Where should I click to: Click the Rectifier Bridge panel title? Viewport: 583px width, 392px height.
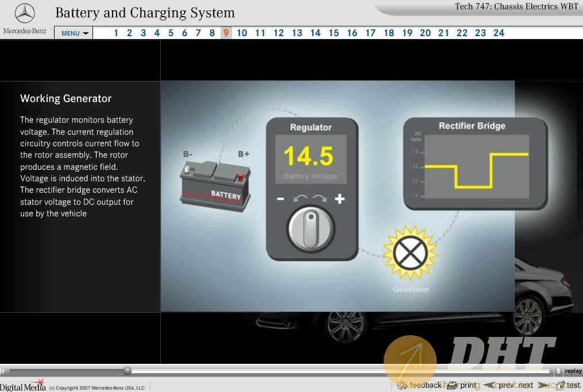pos(472,126)
